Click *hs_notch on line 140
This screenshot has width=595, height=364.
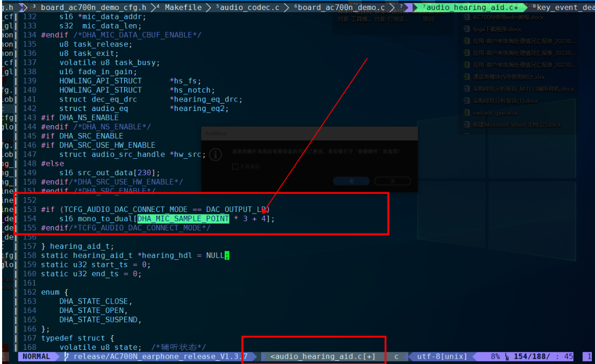(190, 90)
